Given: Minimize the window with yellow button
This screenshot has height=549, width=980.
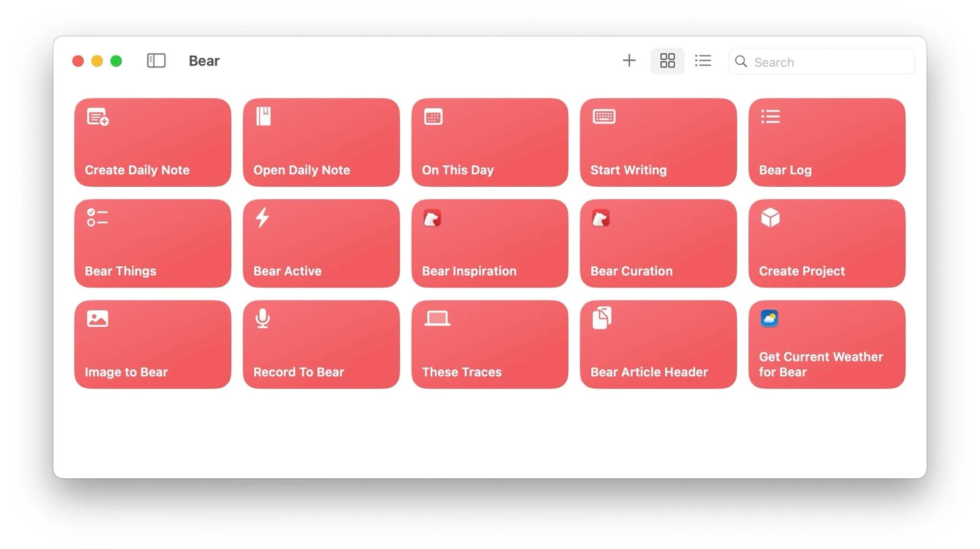Looking at the screenshot, I should (97, 61).
